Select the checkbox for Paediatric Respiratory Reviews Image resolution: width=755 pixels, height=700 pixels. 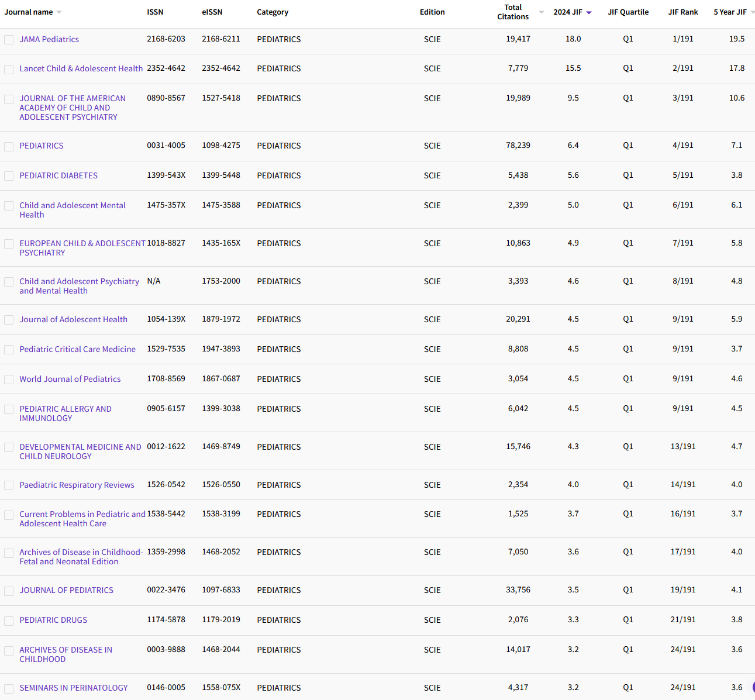[x=9, y=485]
